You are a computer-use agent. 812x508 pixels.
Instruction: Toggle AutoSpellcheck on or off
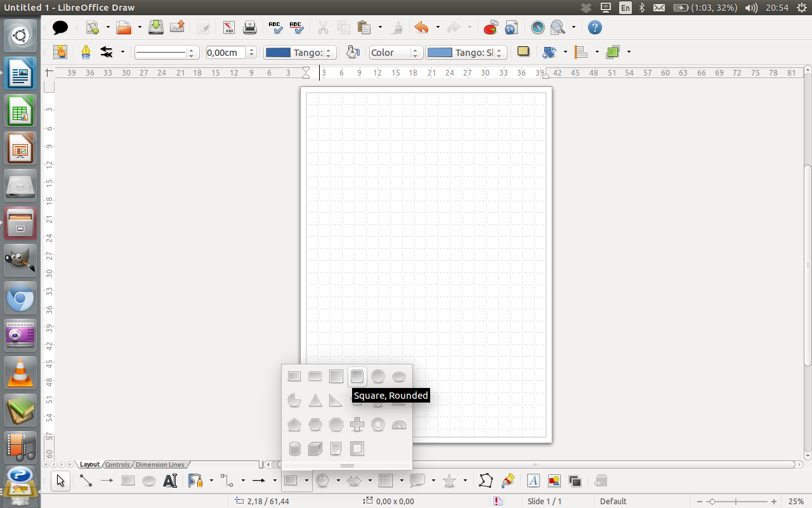(296, 27)
